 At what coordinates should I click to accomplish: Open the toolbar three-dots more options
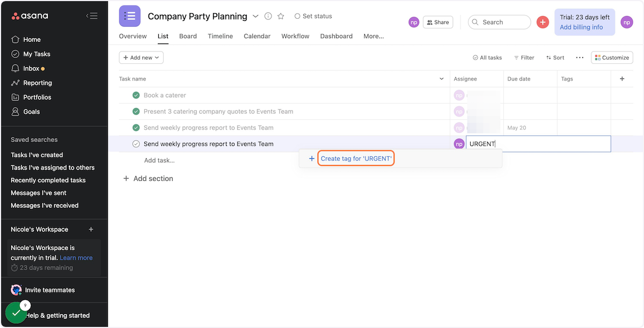(x=580, y=57)
